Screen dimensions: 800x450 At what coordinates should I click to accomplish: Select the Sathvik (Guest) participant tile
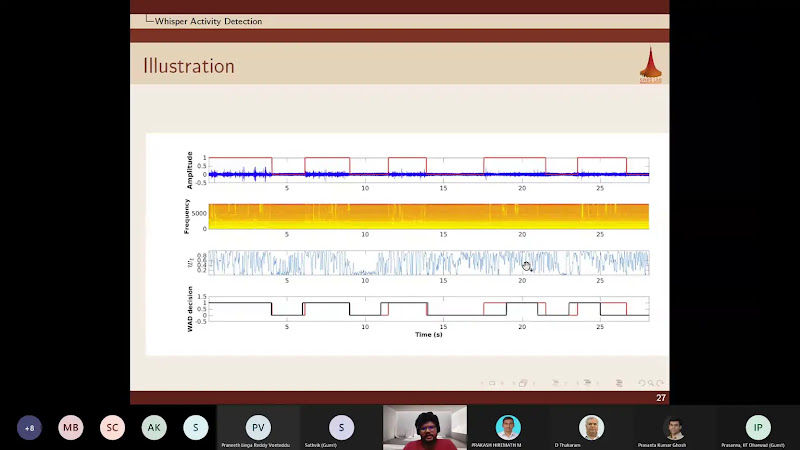coord(341,428)
